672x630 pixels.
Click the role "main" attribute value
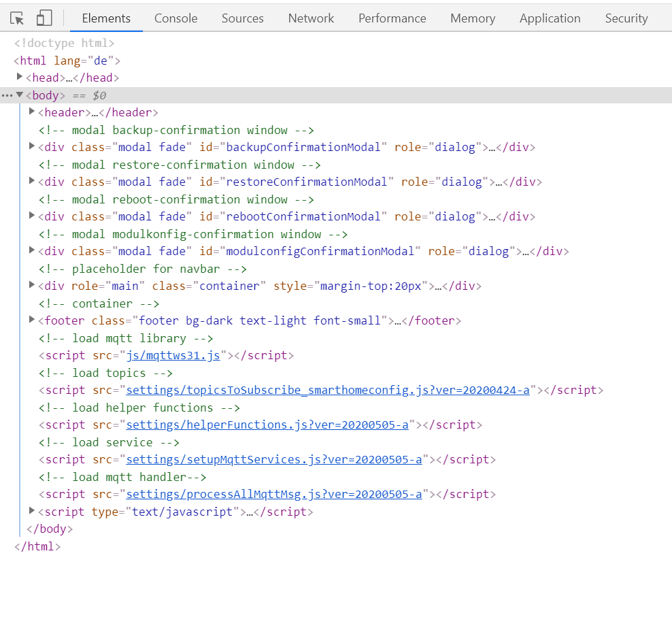(125, 286)
